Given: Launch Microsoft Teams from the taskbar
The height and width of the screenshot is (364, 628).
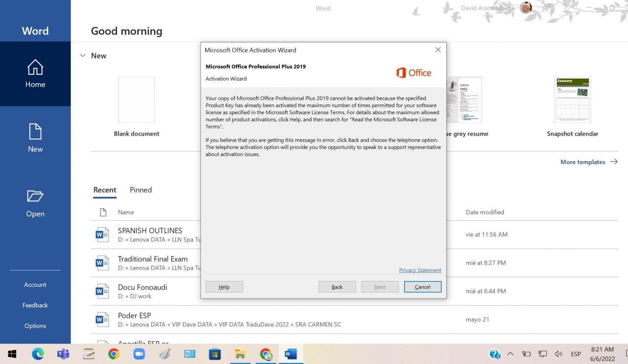Looking at the screenshot, I should click(x=63, y=354).
